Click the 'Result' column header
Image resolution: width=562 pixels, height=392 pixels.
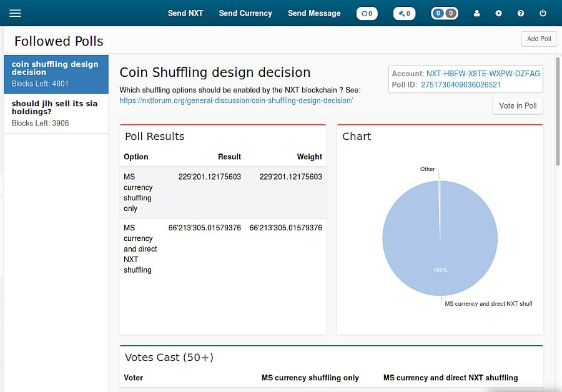229,157
